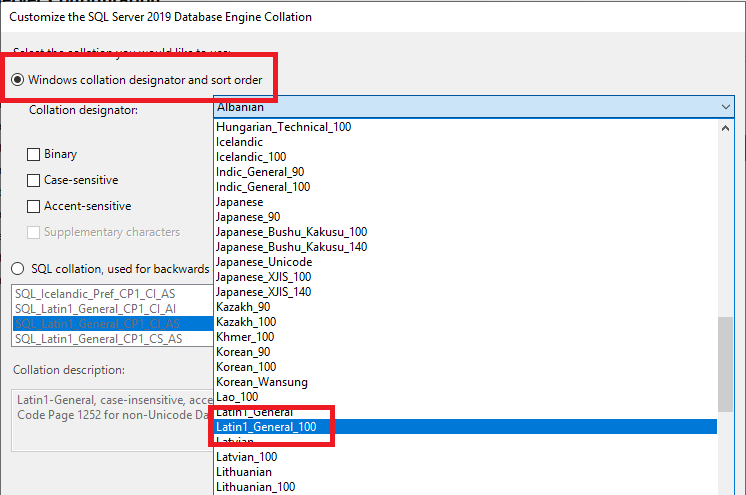Tick the Case-sensitive checkbox
Image resolution: width=746 pixels, height=495 pixels.
[x=34, y=181]
